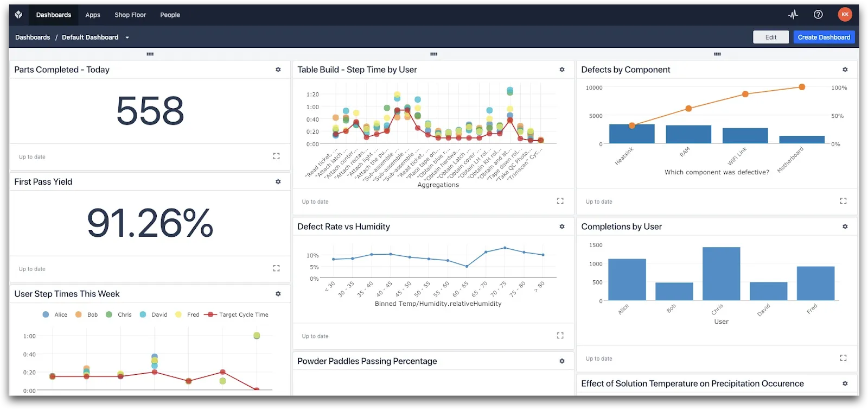Go to Dashboards breadcrumb link

33,37
